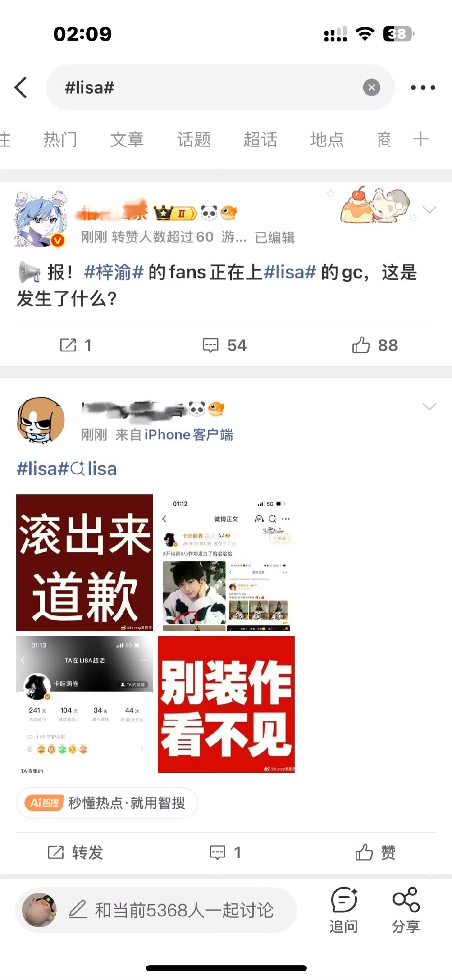Open the 54 comments on first post
This screenshot has height=980, width=452.
[x=225, y=345]
